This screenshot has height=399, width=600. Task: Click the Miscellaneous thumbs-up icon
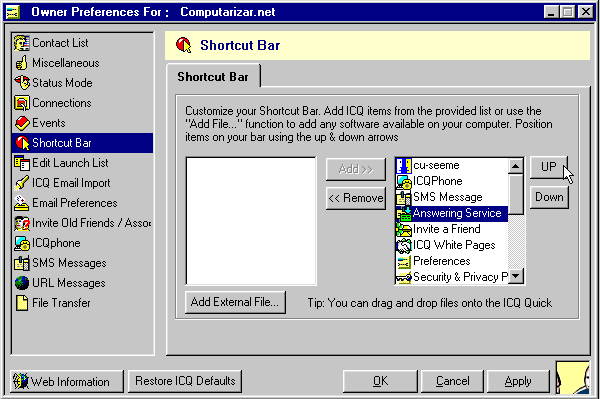21,63
